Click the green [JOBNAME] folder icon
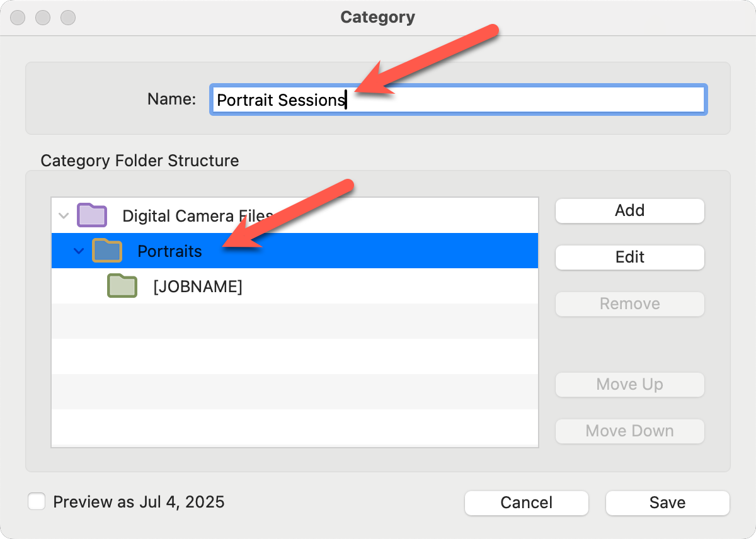This screenshot has height=539, width=756. 122,287
